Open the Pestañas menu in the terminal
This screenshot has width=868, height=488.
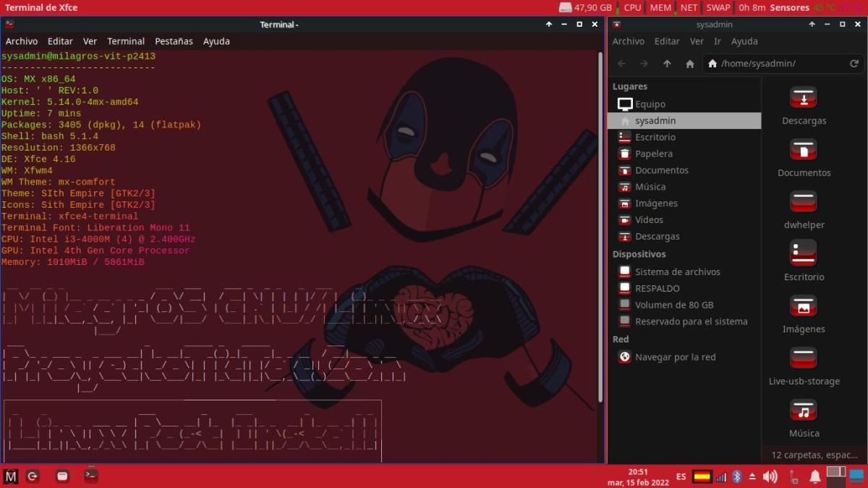point(174,41)
